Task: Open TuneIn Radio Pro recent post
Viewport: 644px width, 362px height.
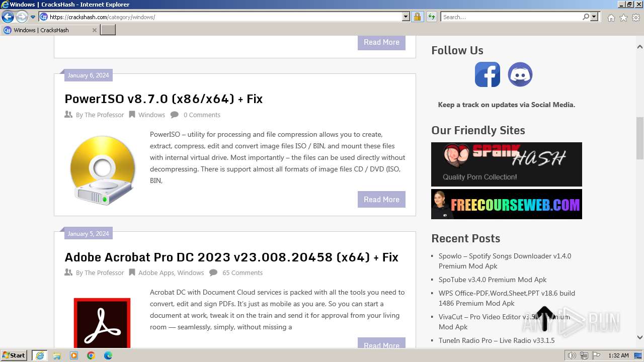Action: (x=497, y=340)
